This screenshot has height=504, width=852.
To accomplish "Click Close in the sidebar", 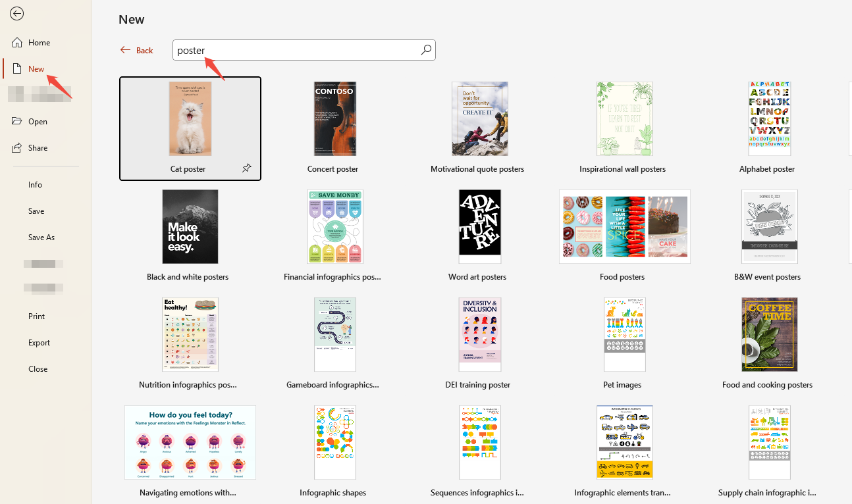I will coord(38,368).
